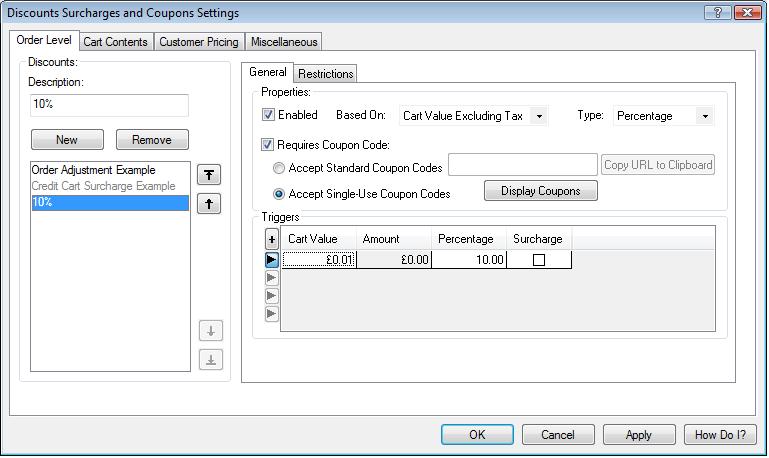The height and width of the screenshot is (458, 769).
Task: Switch to the Cart Contents tab
Action: tap(115, 42)
